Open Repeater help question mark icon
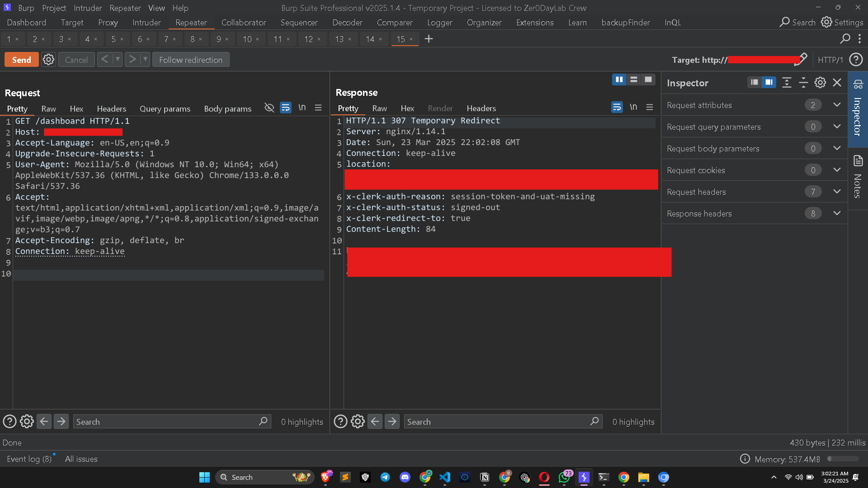Screen dimensions: 868x488 (856, 60)
